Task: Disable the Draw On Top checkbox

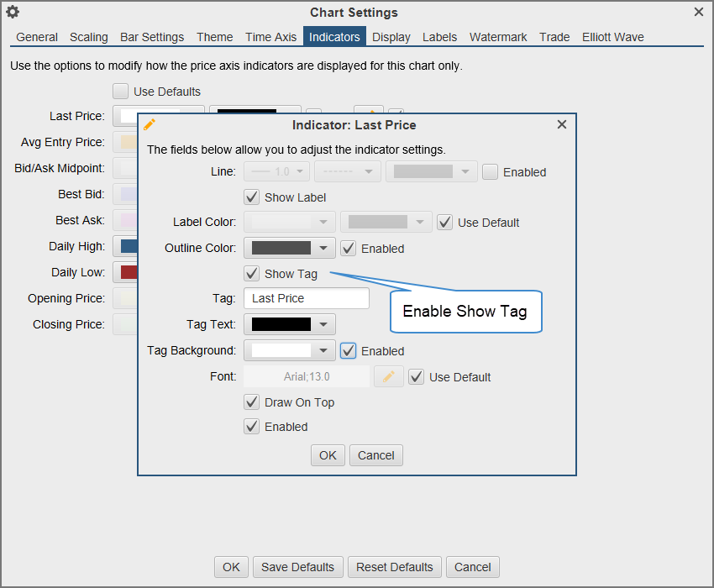Action: (251, 402)
